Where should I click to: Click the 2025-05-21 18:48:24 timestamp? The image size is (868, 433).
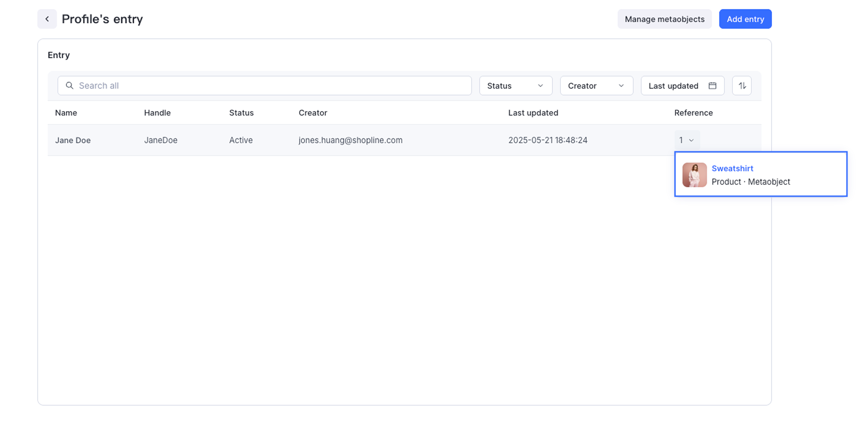tap(548, 140)
